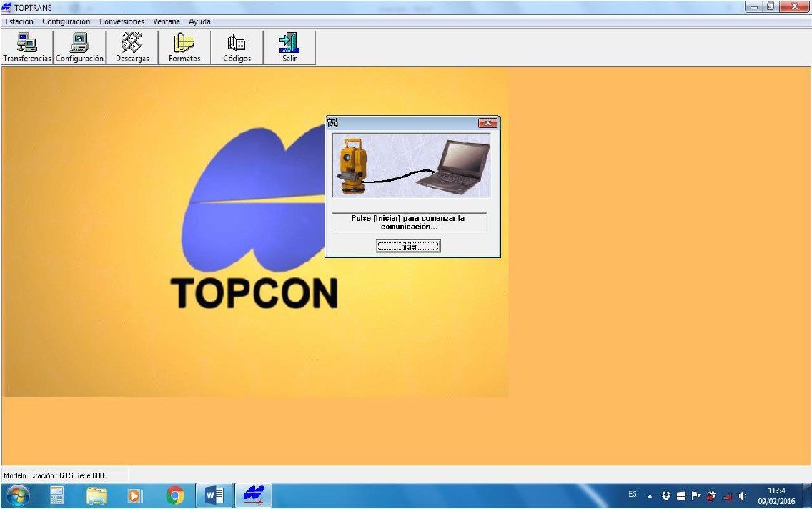The height and width of the screenshot is (509, 812).
Task: Close the communication dialog
Action: (x=487, y=123)
